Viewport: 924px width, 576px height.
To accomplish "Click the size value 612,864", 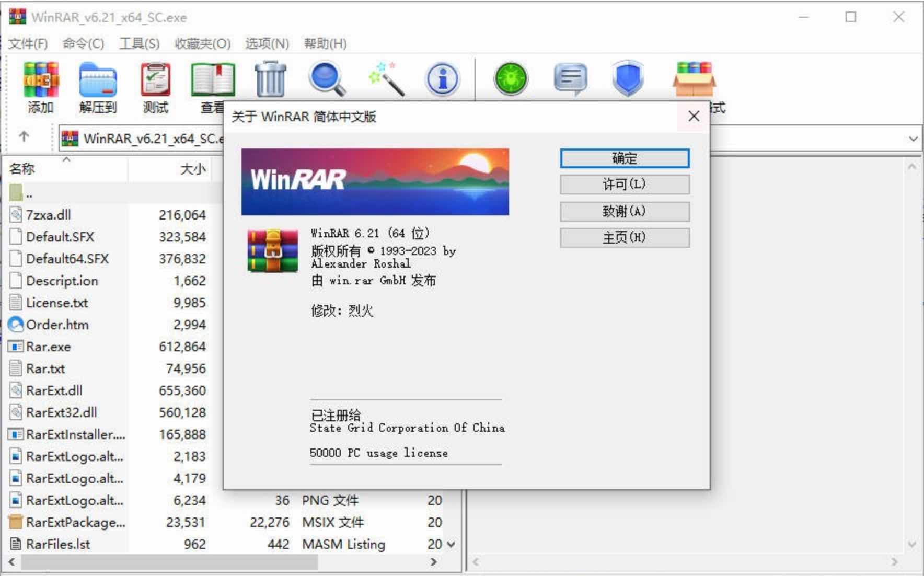I will pyautogui.click(x=182, y=347).
